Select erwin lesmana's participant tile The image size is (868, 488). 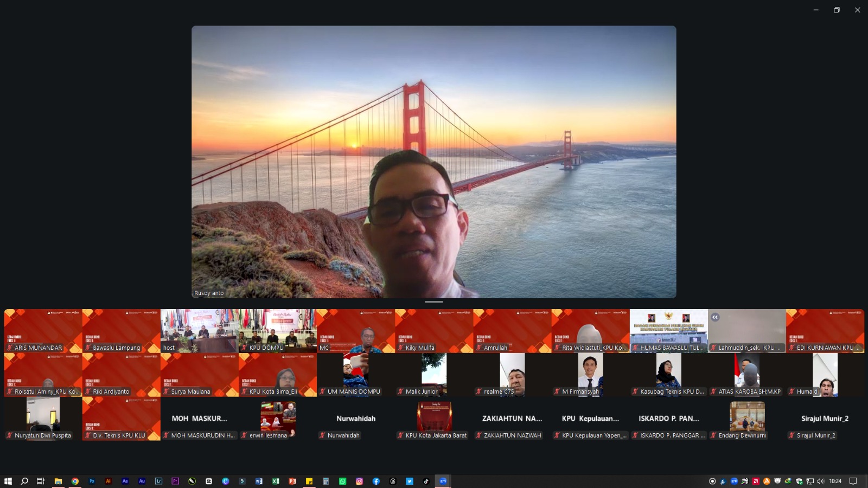click(x=278, y=419)
